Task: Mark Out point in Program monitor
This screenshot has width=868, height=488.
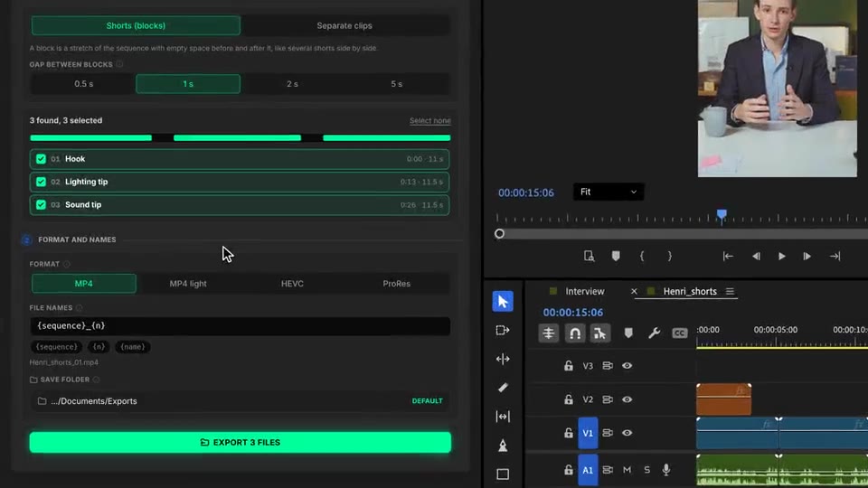Action: click(669, 256)
